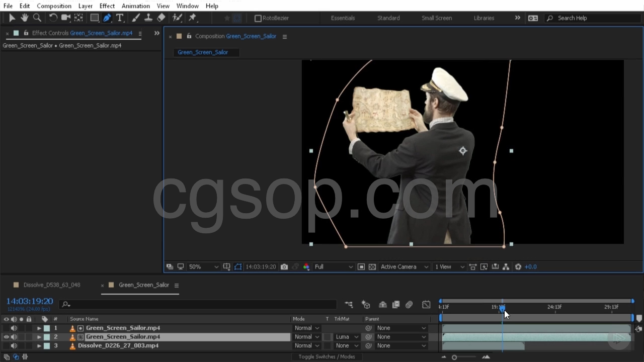Toggle Frame Blending for the timeline
This screenshot has width=644, height=362.
396,305
